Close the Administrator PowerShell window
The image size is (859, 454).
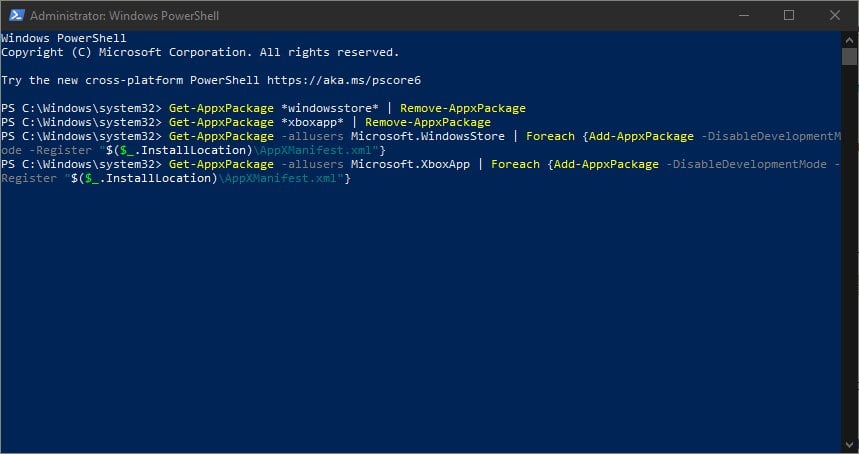tap(834, 15)
